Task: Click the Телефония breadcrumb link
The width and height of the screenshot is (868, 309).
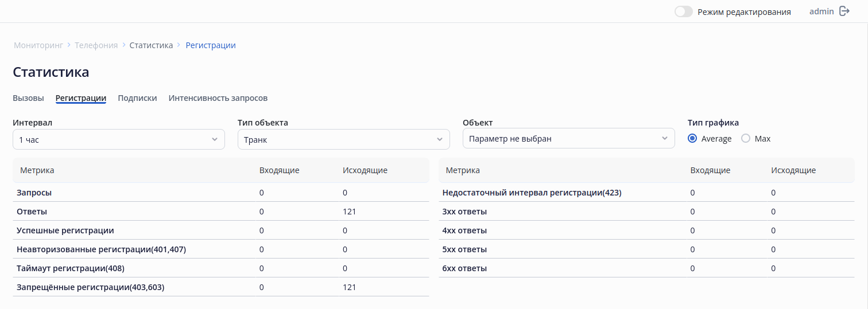Action: pos(96,45)
